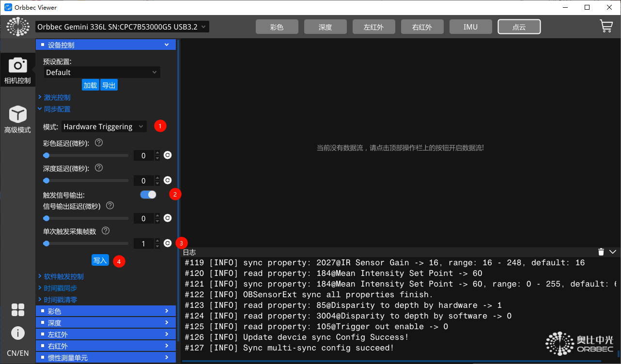This screenshot has width=621, height=364.
Task: Reset 深度延迟 value with its reset icon
Action: pos(168,181)
